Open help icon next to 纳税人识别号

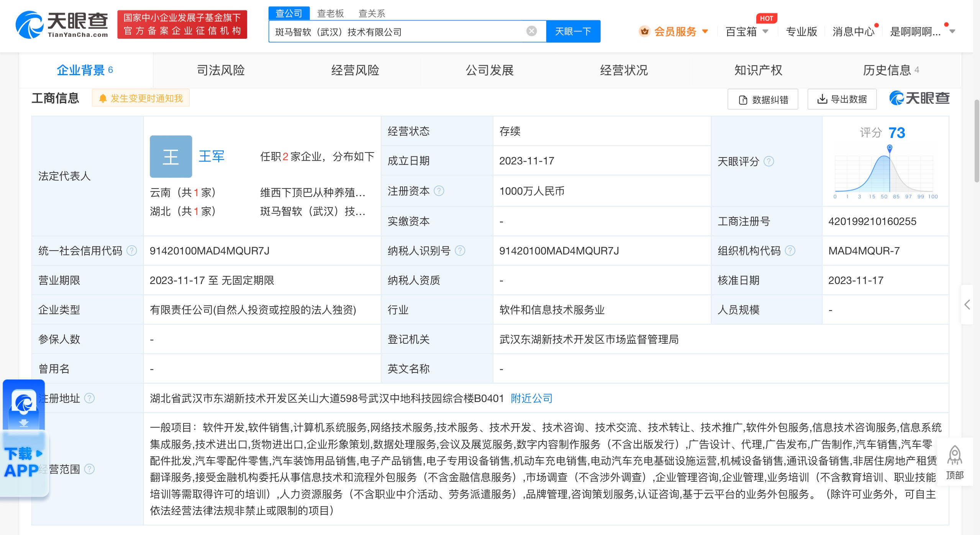point(460,251)
